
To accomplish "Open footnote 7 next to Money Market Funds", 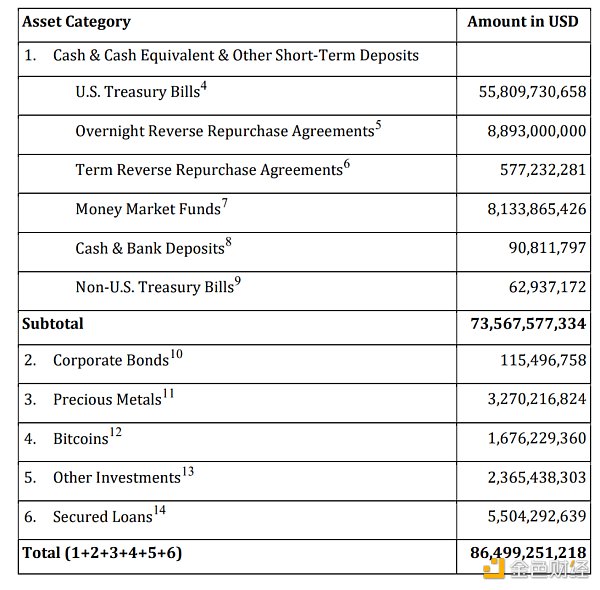I will tap(224, 203).
